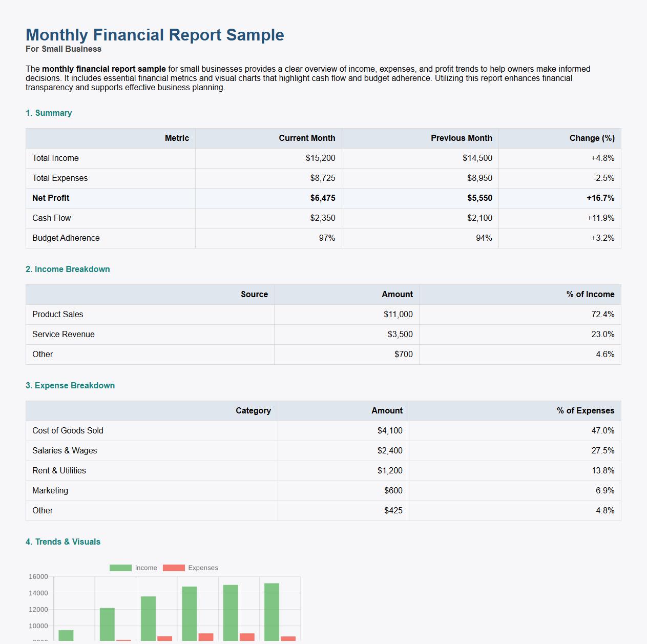This screenshot has height=644, width=647.
Task: Click the 4. Trends & Visuals heading
Action: click(x=62, y=542)
